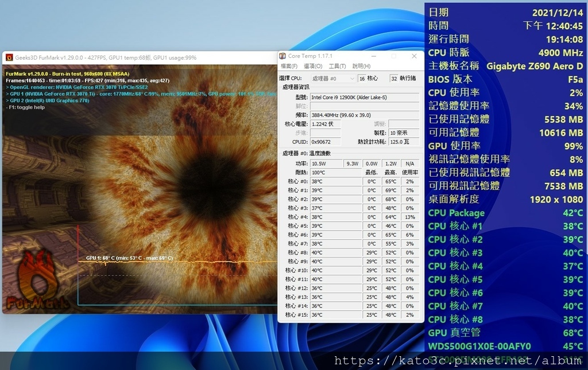Viewport: 588px width, 370px height.
Task: Click the BIOS 版本 value F5a
Action: [575, 80]
